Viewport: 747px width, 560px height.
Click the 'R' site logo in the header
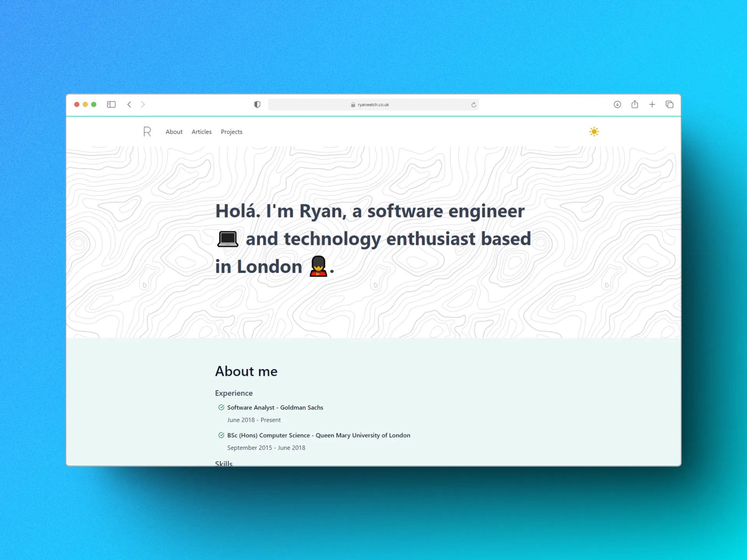pyautogui.click(x=147, y=132)
